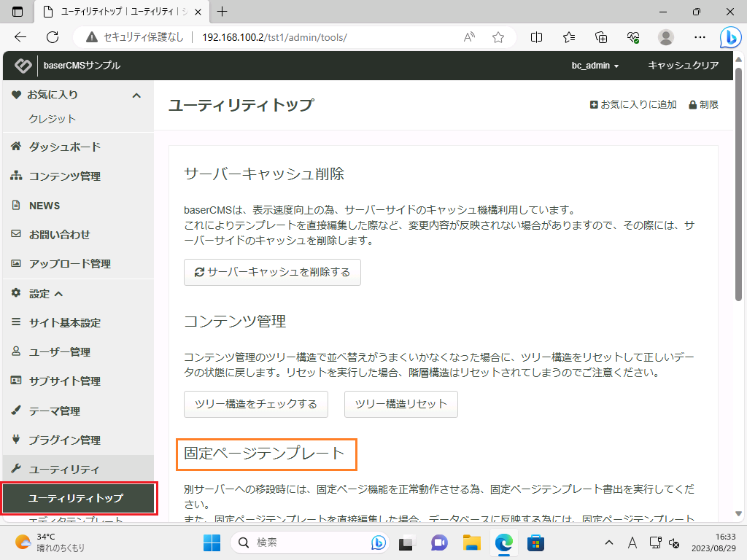Open the お問い合わせ sidebar item

tap(59, 235)
